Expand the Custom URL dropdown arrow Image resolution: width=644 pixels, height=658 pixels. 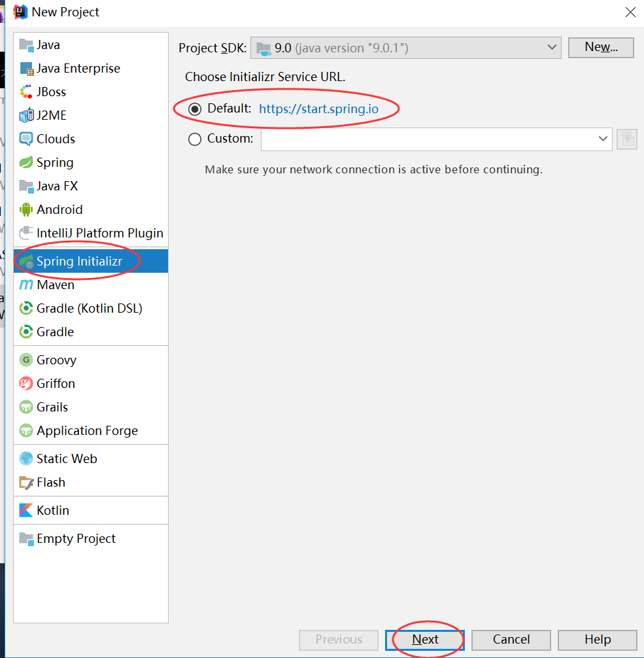603,139
